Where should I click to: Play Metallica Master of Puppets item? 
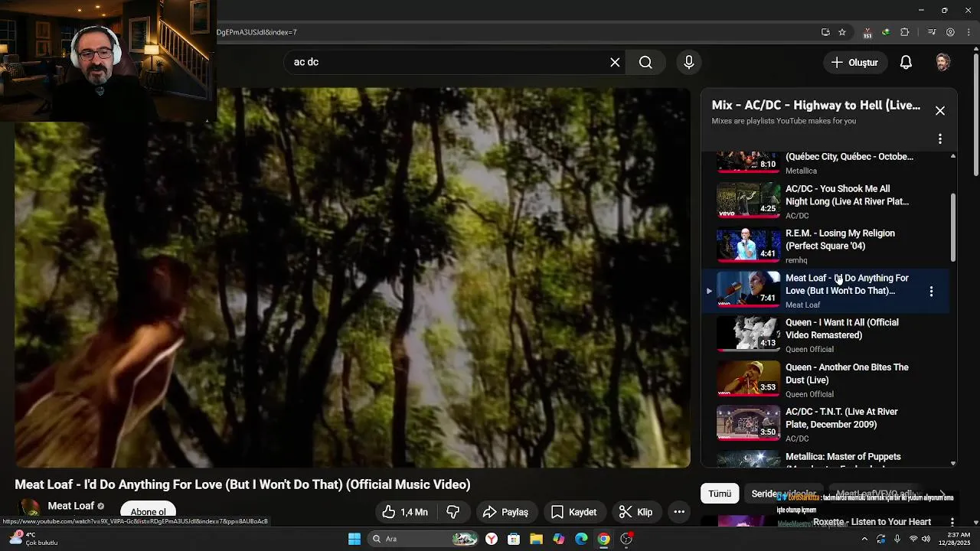(825, 458)
